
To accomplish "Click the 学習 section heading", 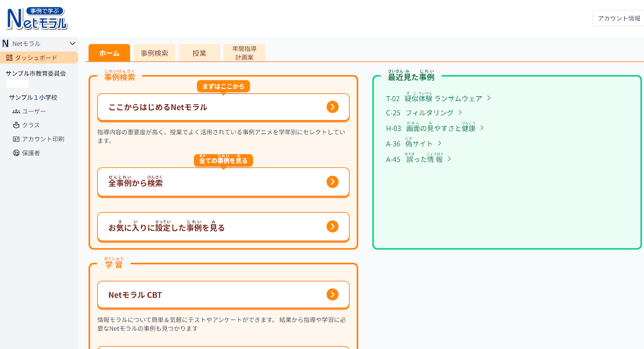I will (114, 263).
